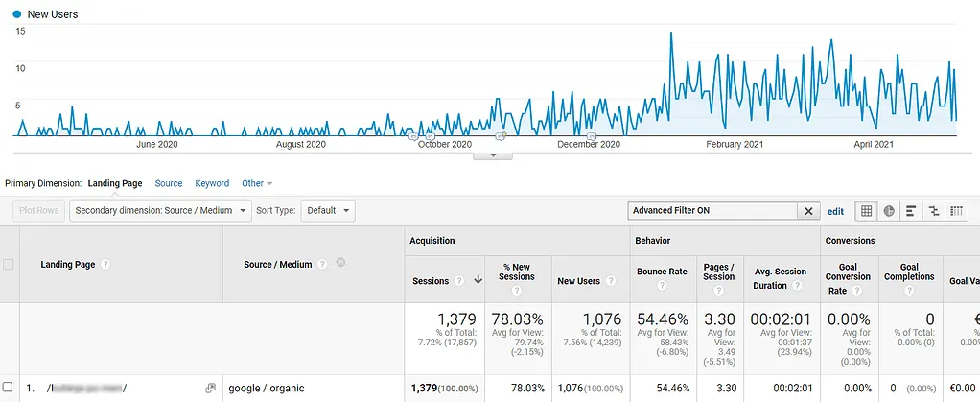The image size is (980, 402).
Task: Sort by Avg. Session Duration column header
Action: pyautogui.click(x=779, y=279)
